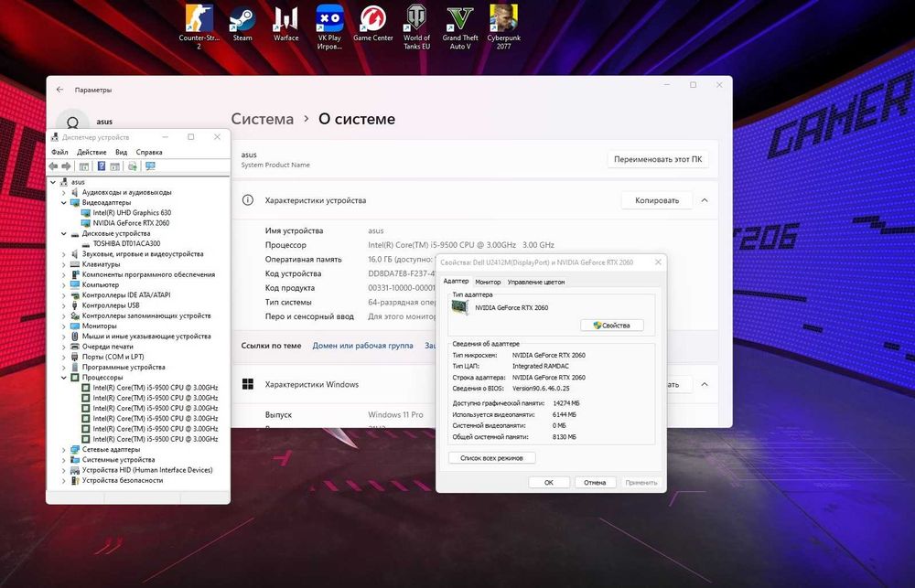
Task: Switch to the Монитор tab
Action: pyautogui.click(x=488, y=282)
